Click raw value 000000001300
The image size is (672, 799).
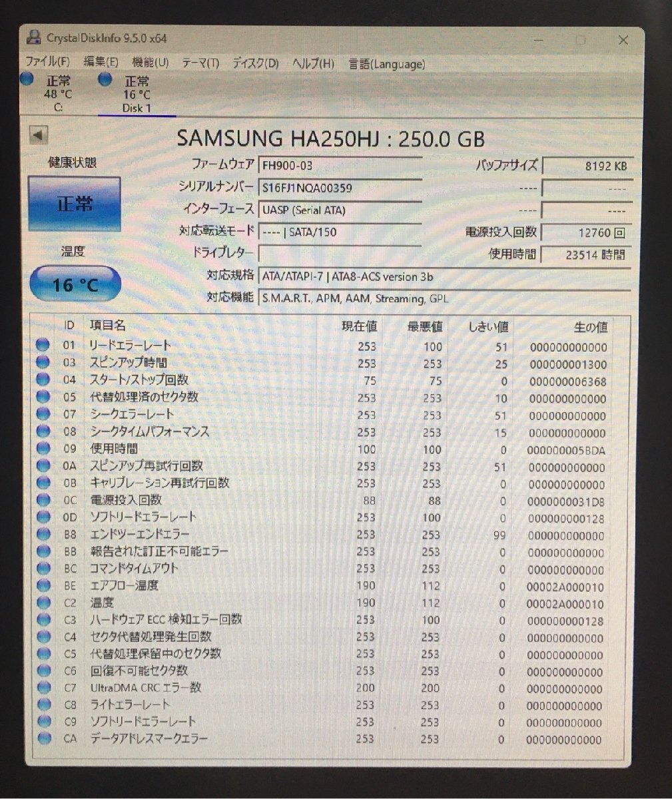click(x=568, y=364)
